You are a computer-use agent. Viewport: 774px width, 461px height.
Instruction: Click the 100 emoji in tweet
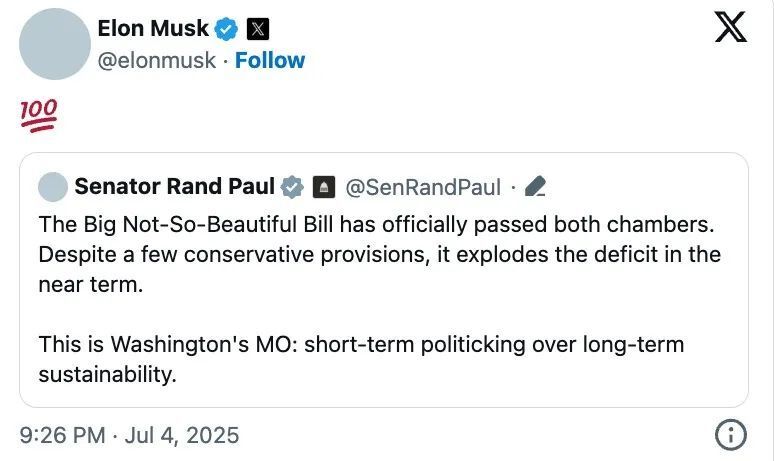[39, 115]
